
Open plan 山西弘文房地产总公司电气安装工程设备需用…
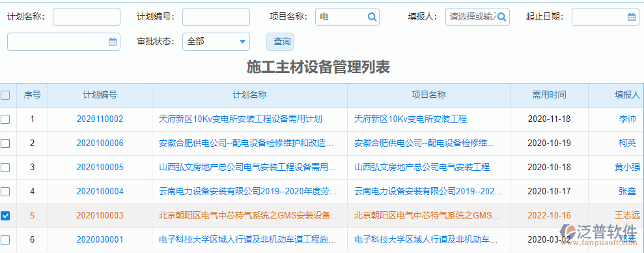click(247, 168)
